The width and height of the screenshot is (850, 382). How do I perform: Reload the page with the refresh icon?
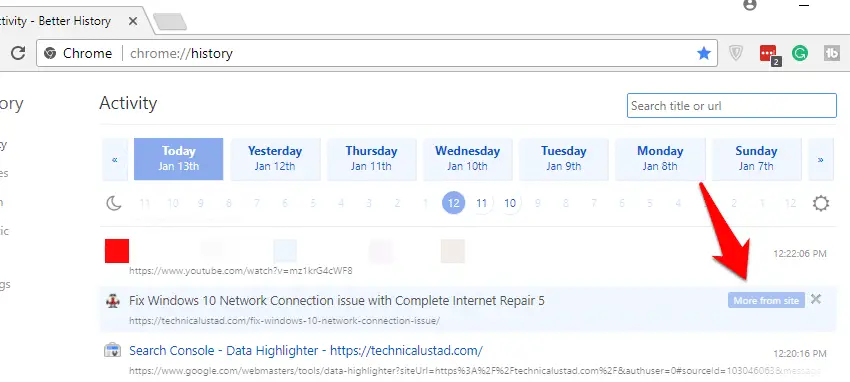point(18,53)
